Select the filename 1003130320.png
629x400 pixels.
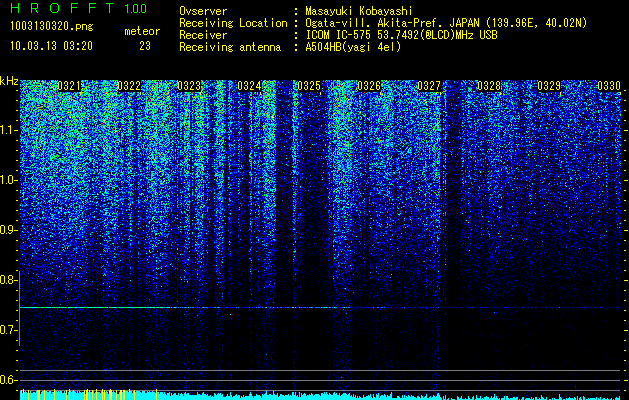(52, 26)
